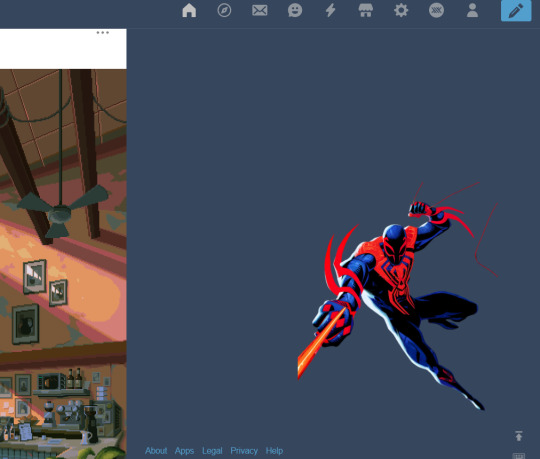Open the Legal footer link
This screenshot has width=540, height=459.
(212, 451)
